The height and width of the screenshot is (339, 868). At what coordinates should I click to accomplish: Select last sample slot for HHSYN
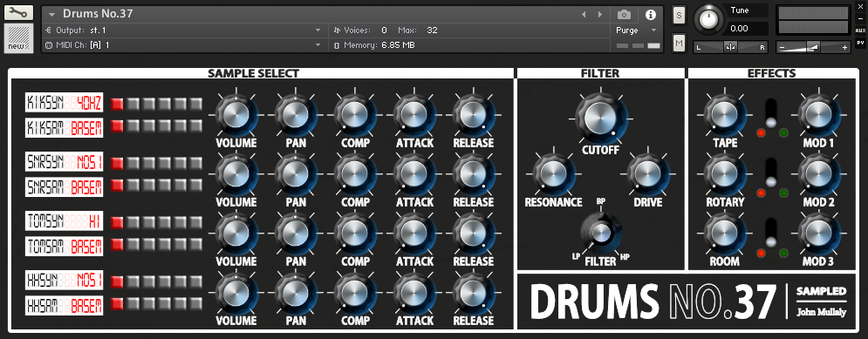point(196,281)
